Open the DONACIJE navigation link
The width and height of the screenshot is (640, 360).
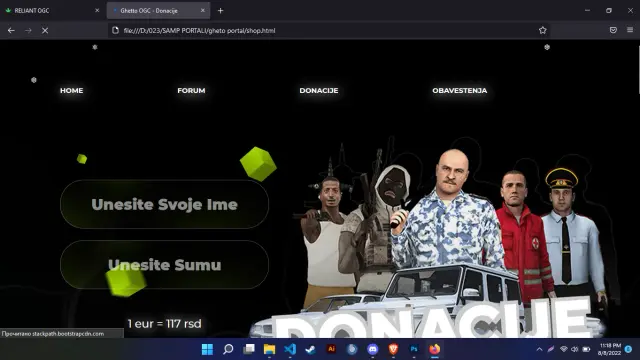pos(319,91)
